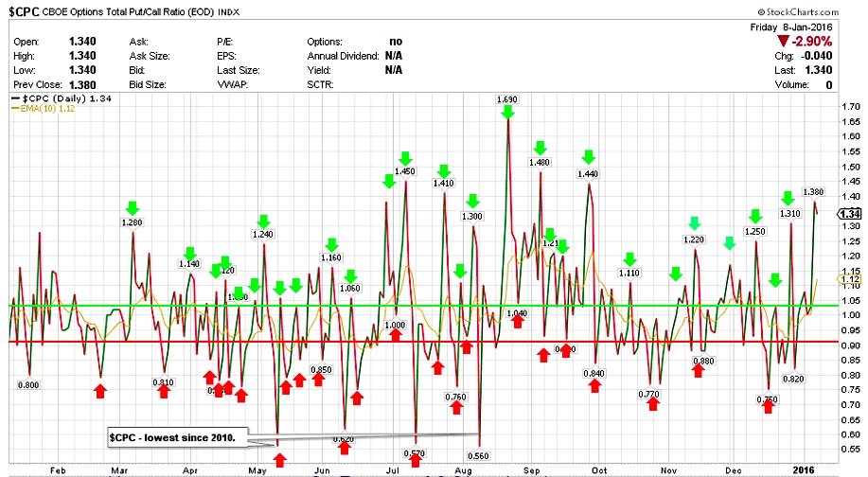This screenshot has width=868, height=477.
Task: Click the Yield N/A value
Action: tap(394, 70)
